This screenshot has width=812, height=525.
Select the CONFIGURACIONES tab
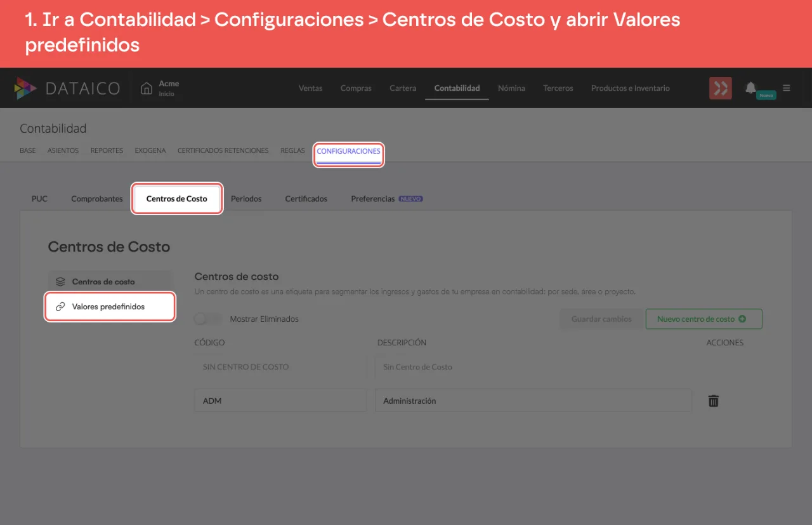click(349, 152)
